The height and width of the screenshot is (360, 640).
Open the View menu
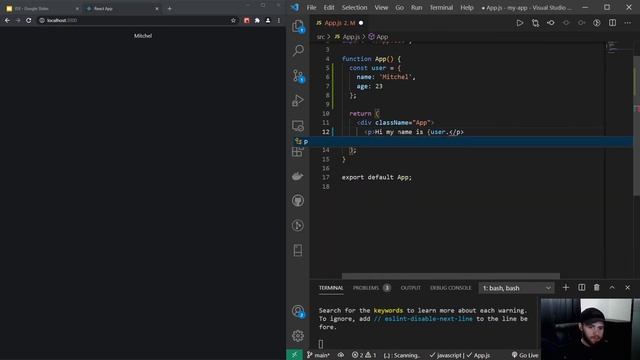[381, 7]
